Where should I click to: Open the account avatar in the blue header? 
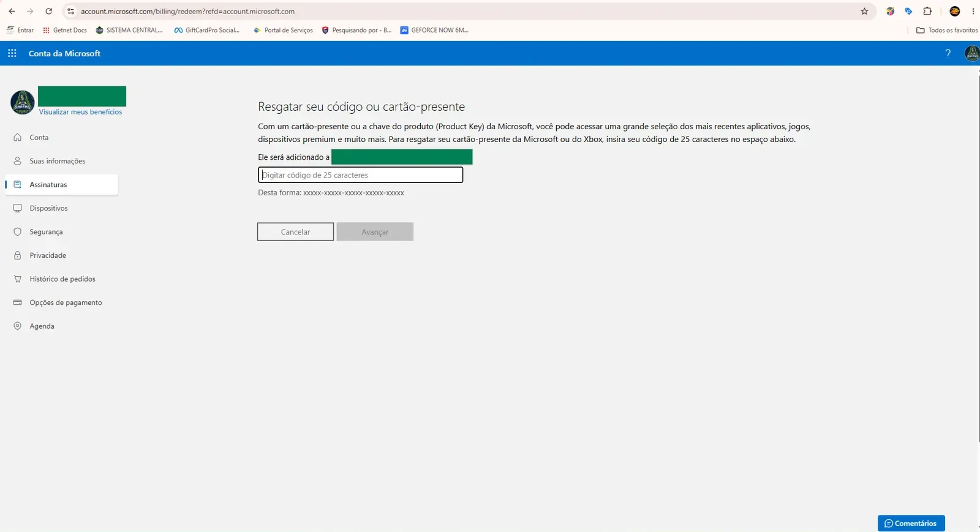coord(972,53)
